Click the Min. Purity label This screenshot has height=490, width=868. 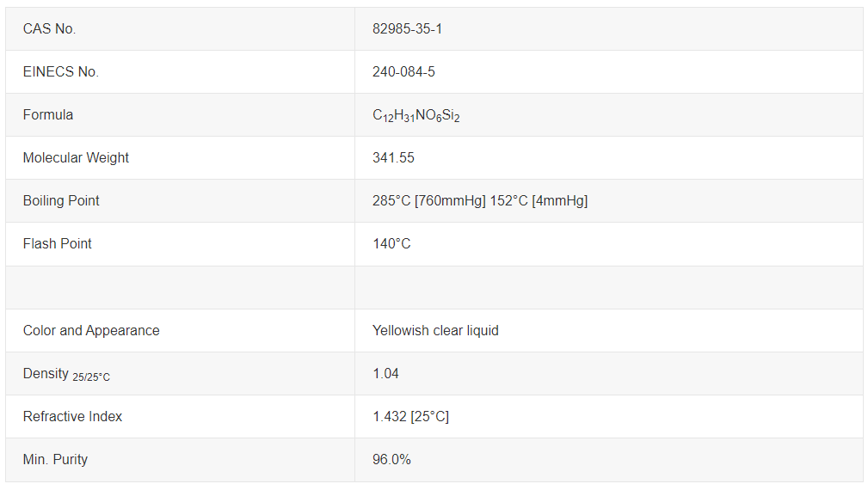tap(55, 460)
